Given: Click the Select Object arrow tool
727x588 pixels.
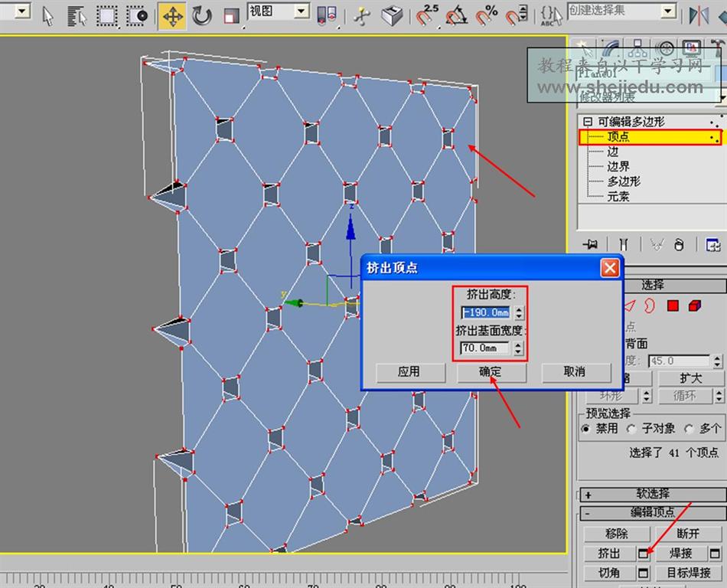Looking at the screenshot, I should tap(47, 15).
